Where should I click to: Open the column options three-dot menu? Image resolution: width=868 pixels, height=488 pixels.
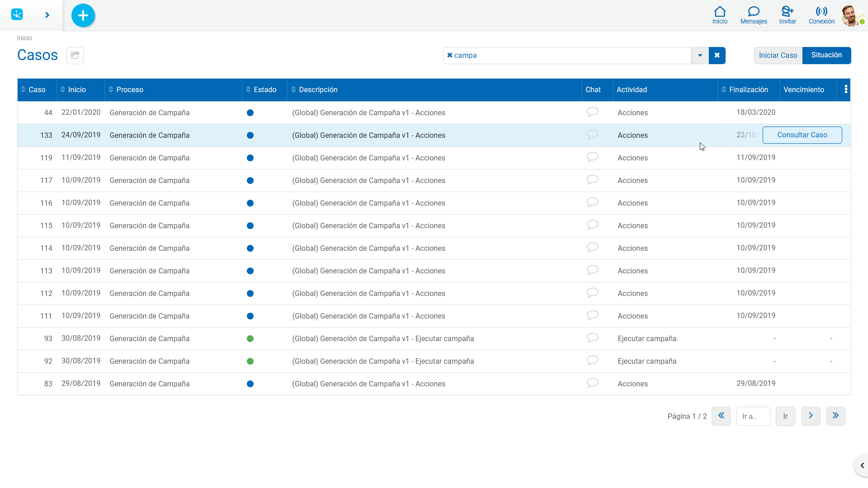(846, 89)
